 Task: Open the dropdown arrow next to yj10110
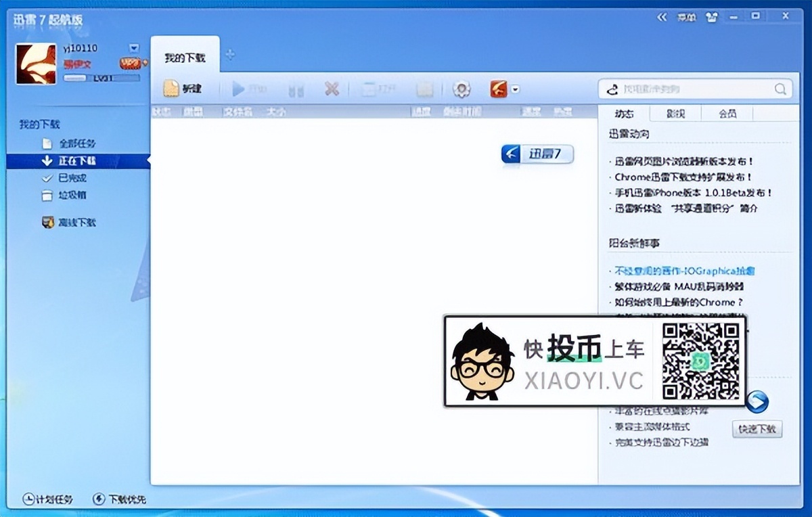click(x=134, y=48)
